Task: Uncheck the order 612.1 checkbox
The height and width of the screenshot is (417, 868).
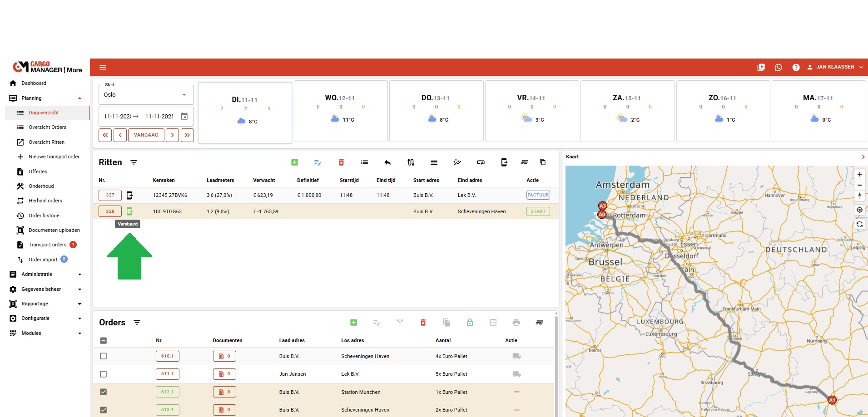Action: coord(104,392)
